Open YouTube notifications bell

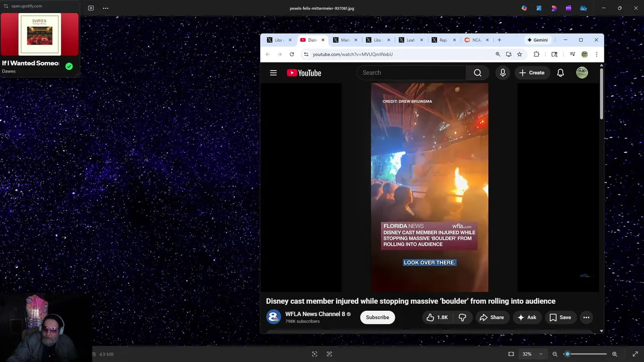(x=560, y=73)
